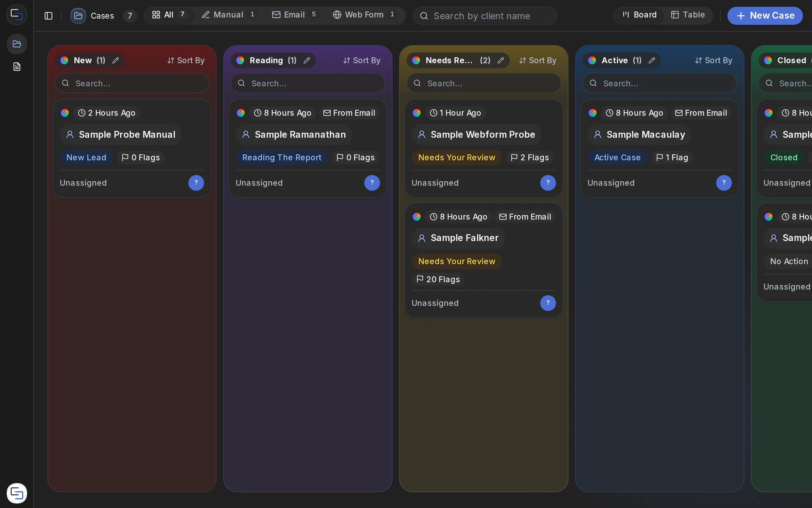Click the 2 Flags badge on Webform Probe
Image resolution: width=812 pixels, height=508 pixels.
pos(529,157)
